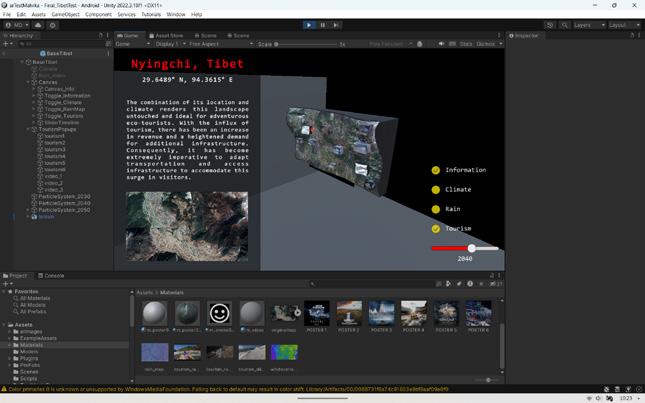The image size is (645, 403).
Task: Open the Undo History icon
Action: pos(549,25)
